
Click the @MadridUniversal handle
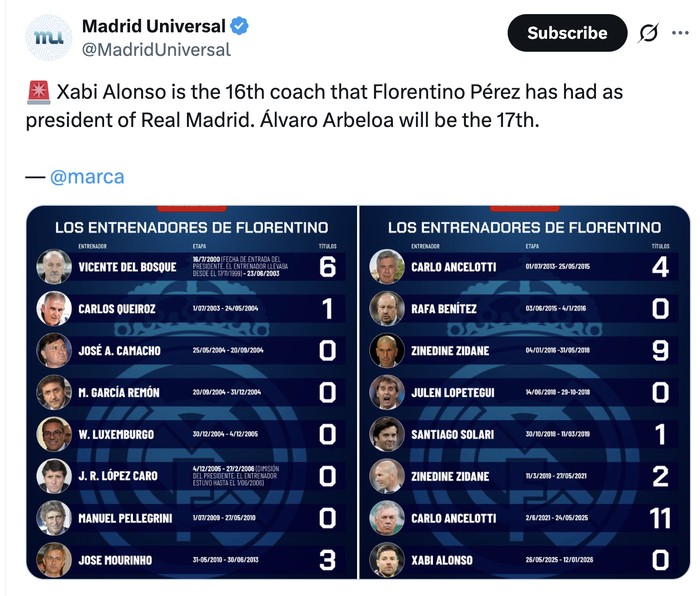pyautogui.click(x=156, y=49)
